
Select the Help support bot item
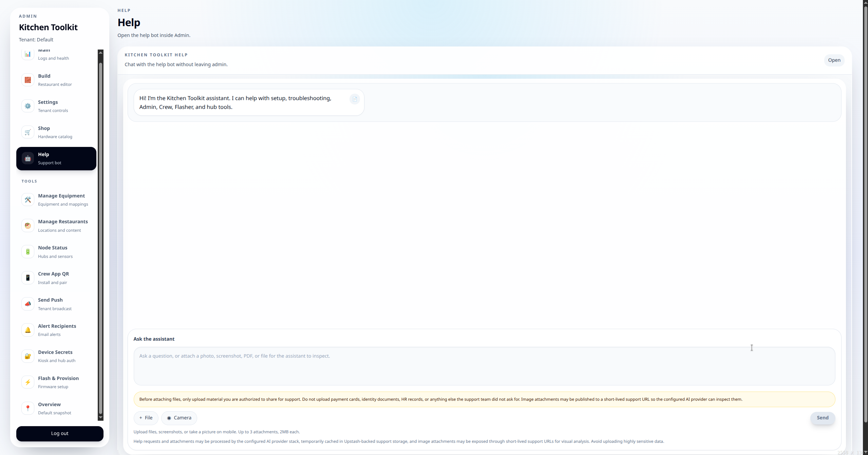pyautogui.click(x=56, y=158)
